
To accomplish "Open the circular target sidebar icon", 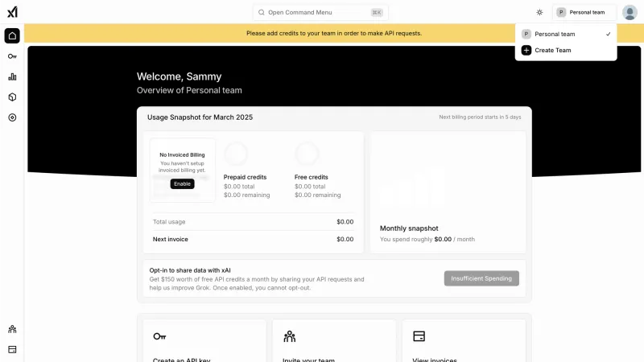I will [x=12, y=117].
